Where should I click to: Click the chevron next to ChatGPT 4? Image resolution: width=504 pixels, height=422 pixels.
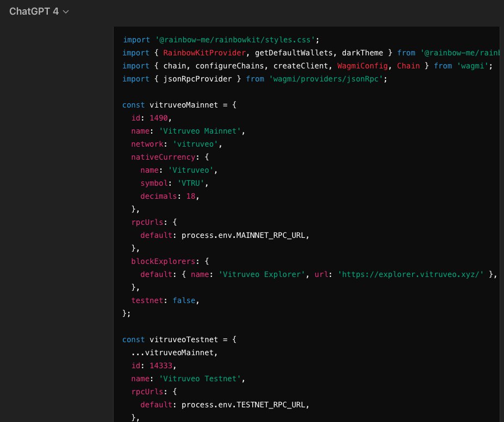coord(66,12)
